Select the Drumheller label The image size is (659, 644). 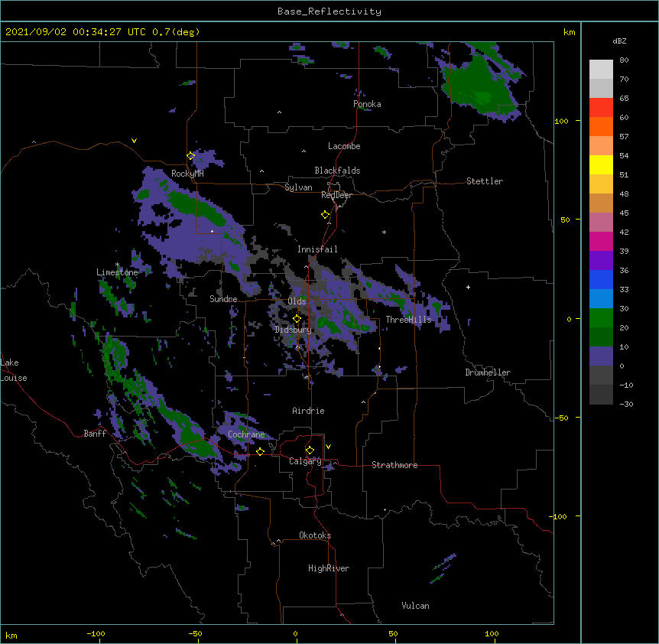488,372
